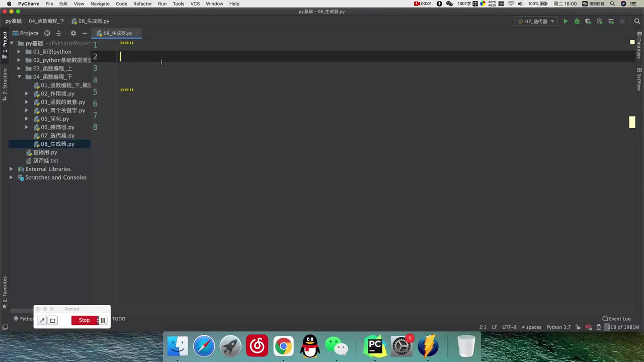This screenshot has height=362, width=644.
Task: Click the PyCharm Search Everywhere magnifier
Action: click(637, 21)
